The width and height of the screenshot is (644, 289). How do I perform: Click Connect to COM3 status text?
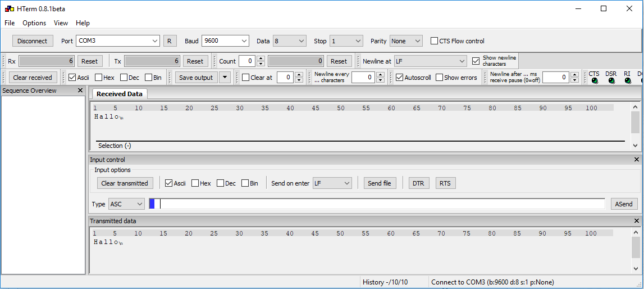tap(492, 282)
